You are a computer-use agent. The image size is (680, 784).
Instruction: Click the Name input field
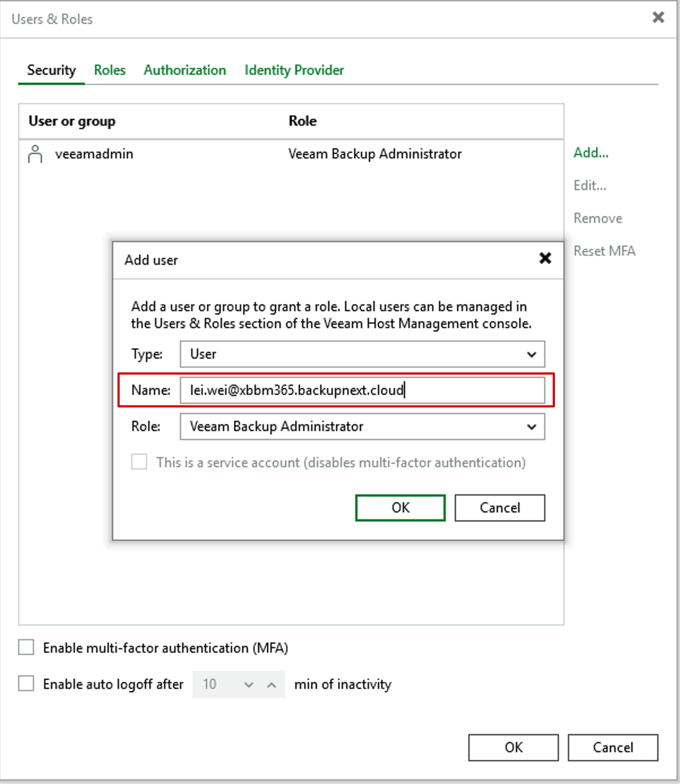pos(362,390)
